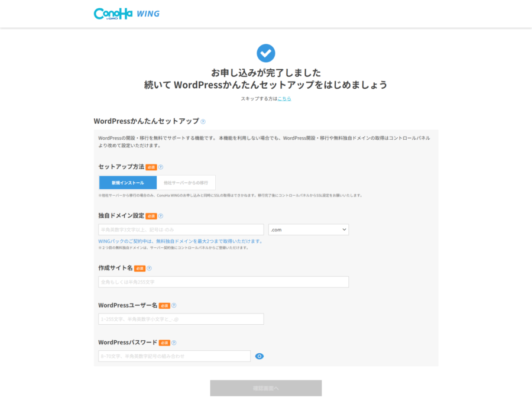Open help icon next to WordPressパスワード
Screen dimensions: 532x410
click(174, 343)
